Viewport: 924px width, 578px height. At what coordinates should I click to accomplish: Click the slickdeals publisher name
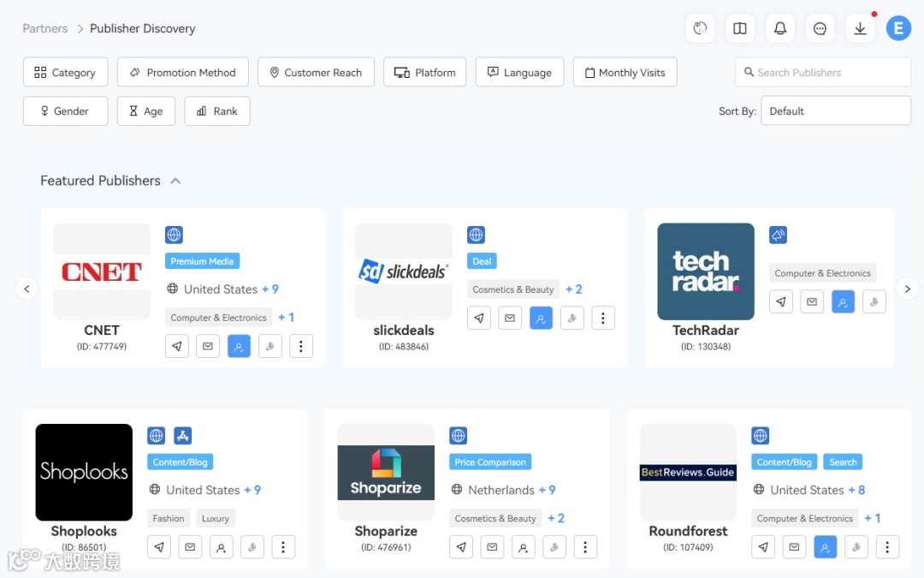point(404,331)
